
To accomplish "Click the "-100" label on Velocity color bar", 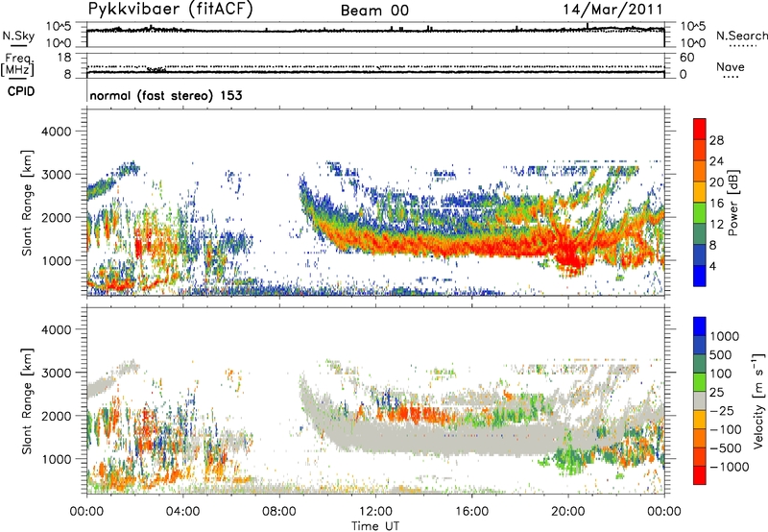I will [726, 429].
